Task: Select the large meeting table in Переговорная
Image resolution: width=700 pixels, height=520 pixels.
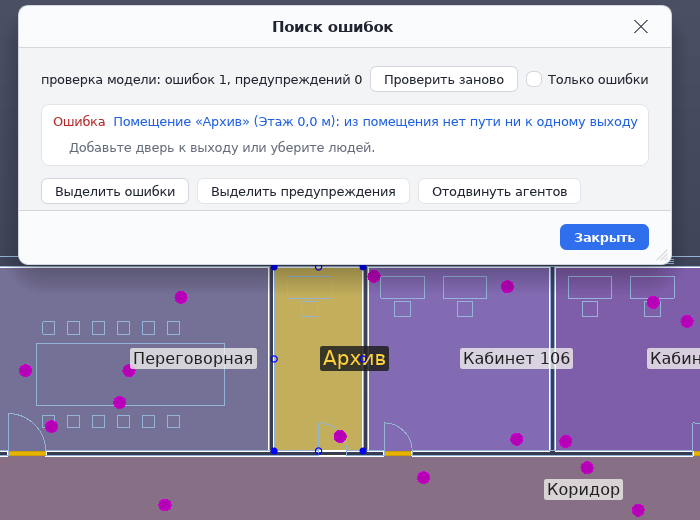Action: pyautogui.click(x=130, y=374)
